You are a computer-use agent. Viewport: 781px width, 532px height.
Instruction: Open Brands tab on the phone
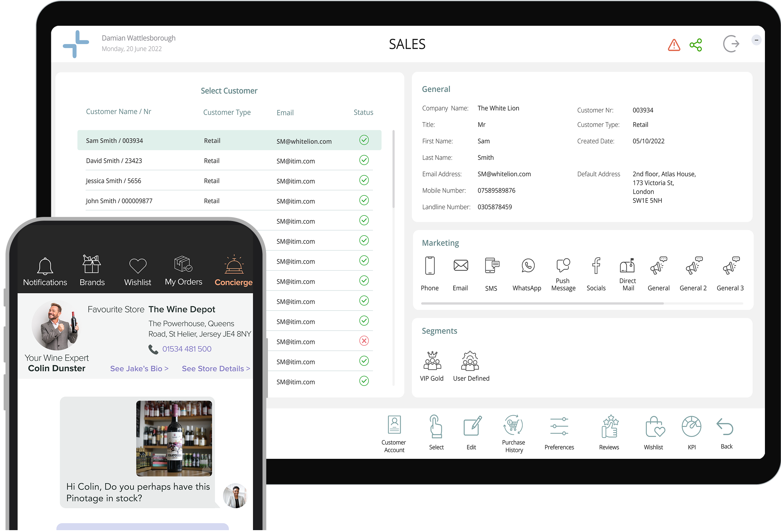tap(92, 271)
